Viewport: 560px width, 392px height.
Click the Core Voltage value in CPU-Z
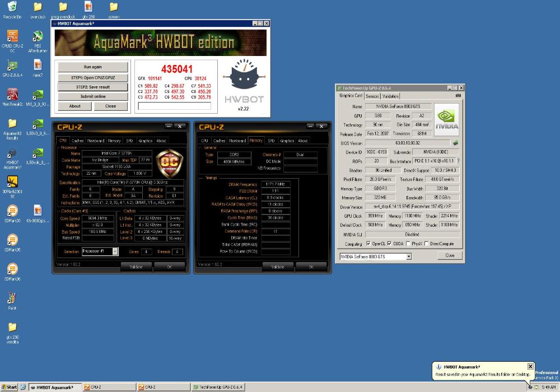139,174
